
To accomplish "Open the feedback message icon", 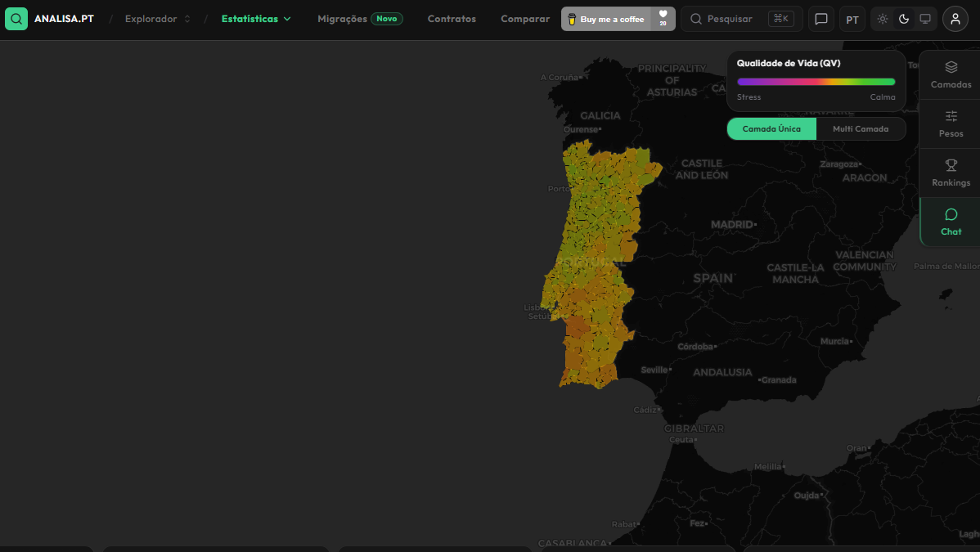I will click(821, 19).
